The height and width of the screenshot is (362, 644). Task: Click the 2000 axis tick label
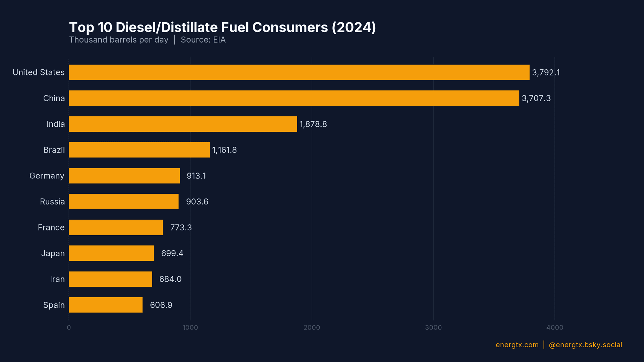(x=312, y=328)
